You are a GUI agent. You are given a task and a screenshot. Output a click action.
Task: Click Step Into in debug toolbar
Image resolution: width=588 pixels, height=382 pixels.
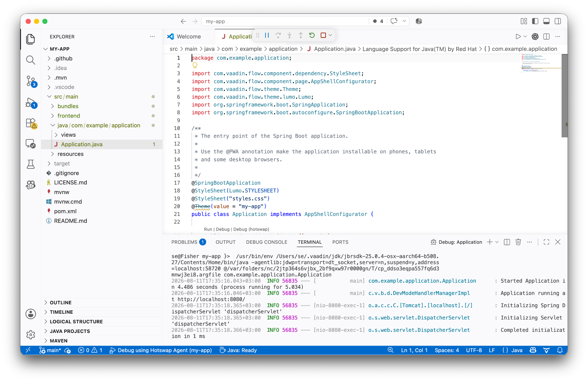[289, 35]
